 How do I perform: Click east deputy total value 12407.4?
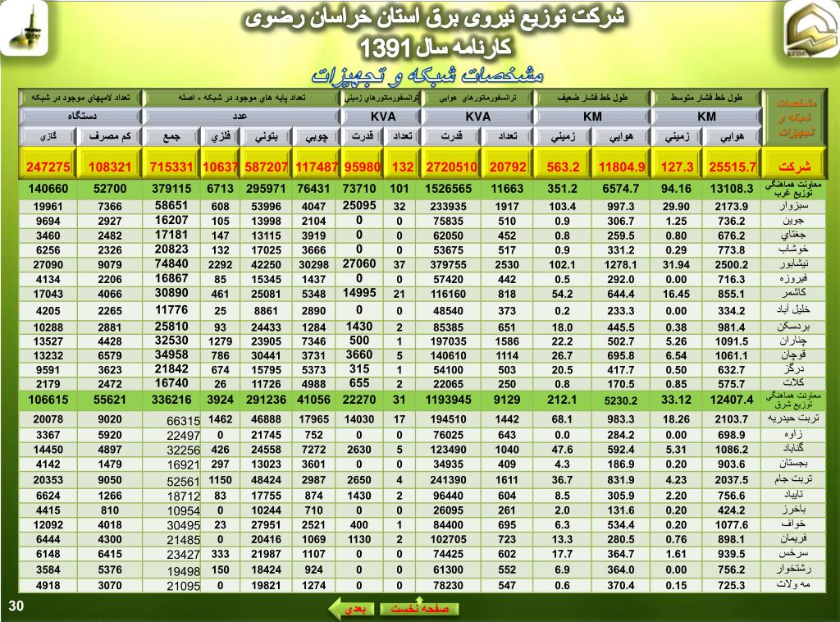click(732, 400)
